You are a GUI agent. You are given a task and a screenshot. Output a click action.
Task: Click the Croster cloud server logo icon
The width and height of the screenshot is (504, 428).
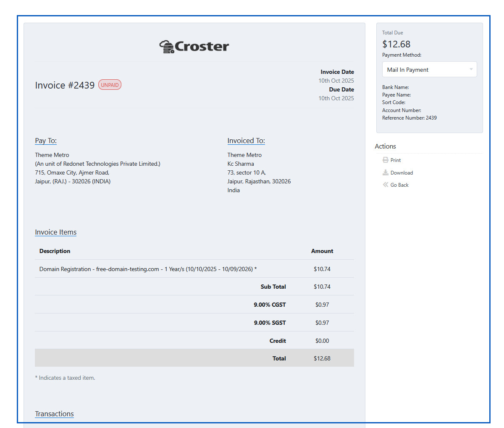[x=167, y=47]
